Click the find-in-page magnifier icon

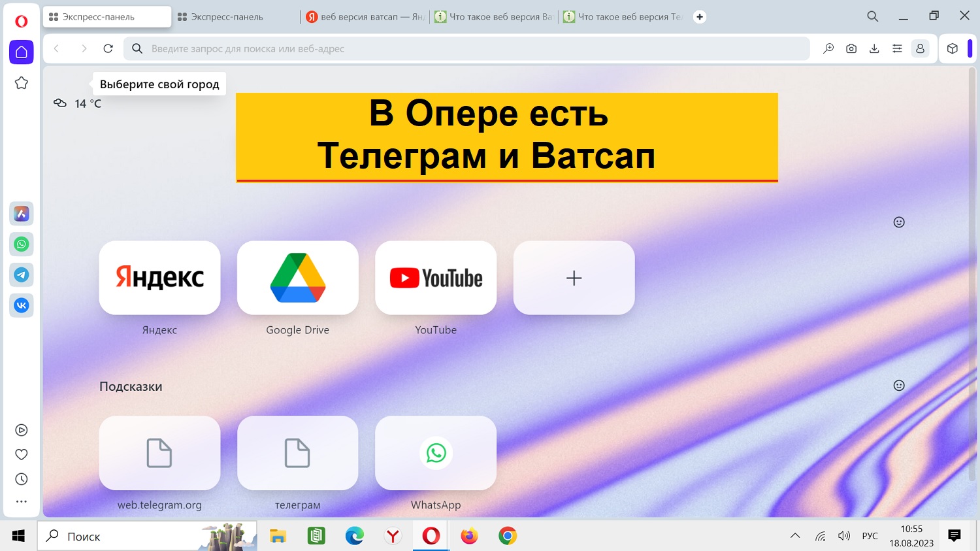[828, 48]
